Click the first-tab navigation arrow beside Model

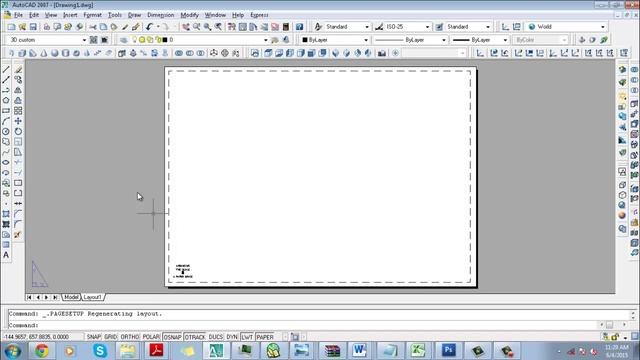[x=29, y=297]
